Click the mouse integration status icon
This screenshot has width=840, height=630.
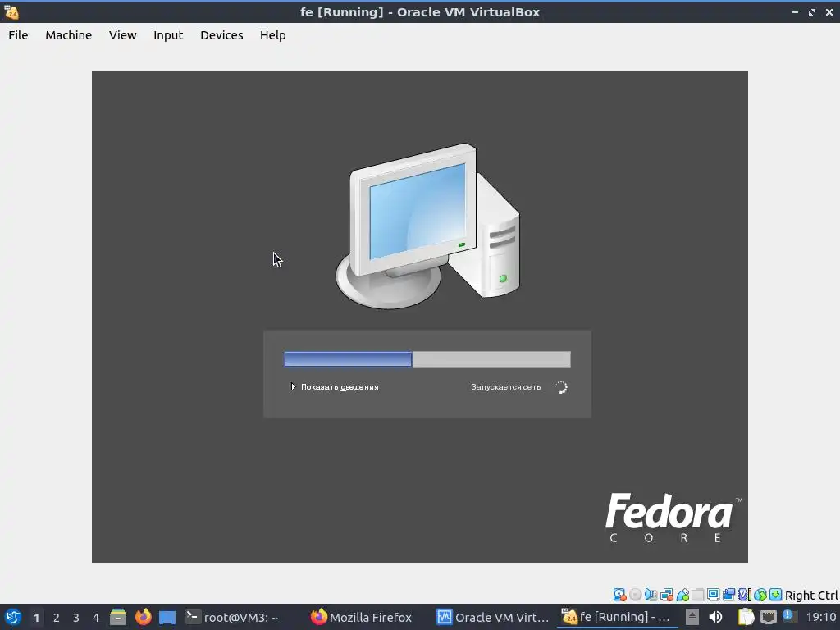(x=760, y=595)
